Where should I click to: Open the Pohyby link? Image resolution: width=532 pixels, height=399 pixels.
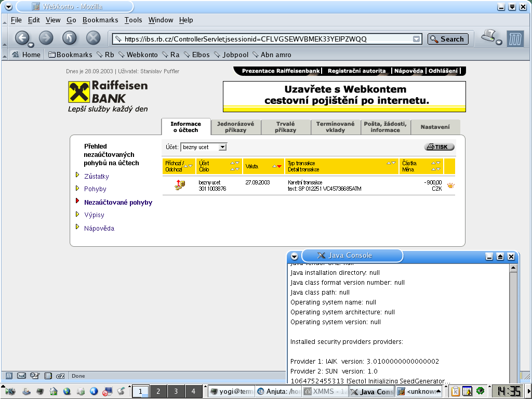pos(95,189)
